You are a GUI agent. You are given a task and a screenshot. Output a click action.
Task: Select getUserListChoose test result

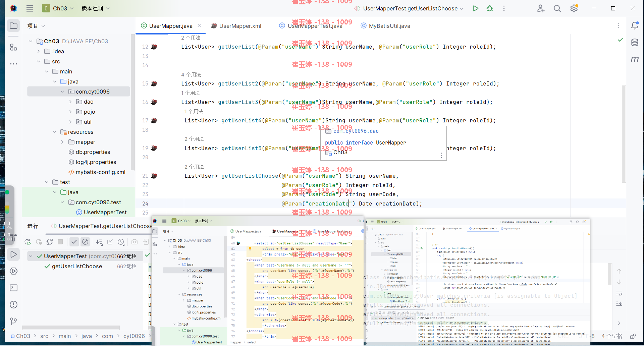tap(77, 266)
